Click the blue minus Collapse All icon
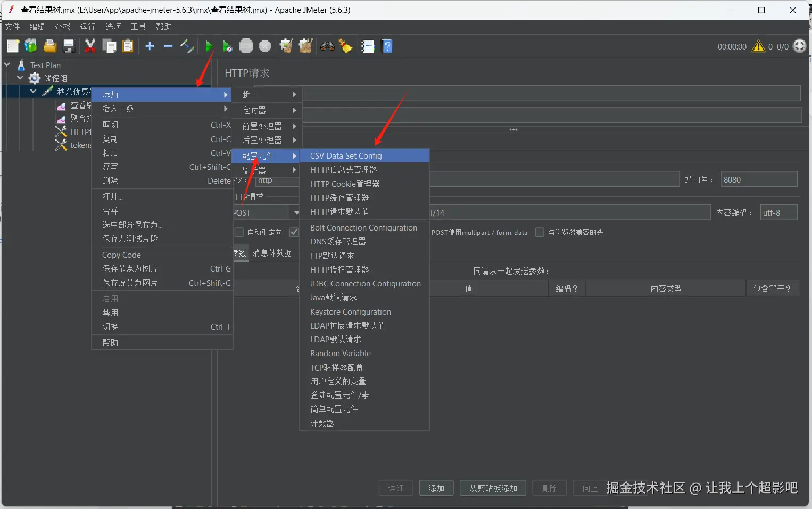The height and width of the screenshot is (509, 812). (x=168, y=46)
